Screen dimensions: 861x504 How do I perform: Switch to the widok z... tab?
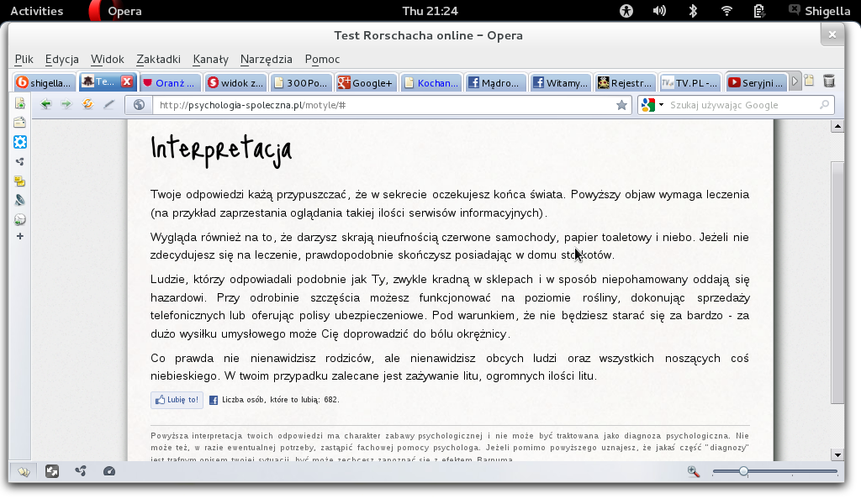point(236,83)
